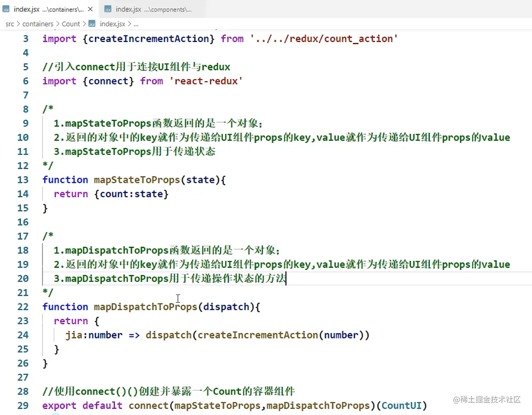Screen dimensions: 532x415
Task: Click JSX icon in breadcrumb
Action: point(92,24)
